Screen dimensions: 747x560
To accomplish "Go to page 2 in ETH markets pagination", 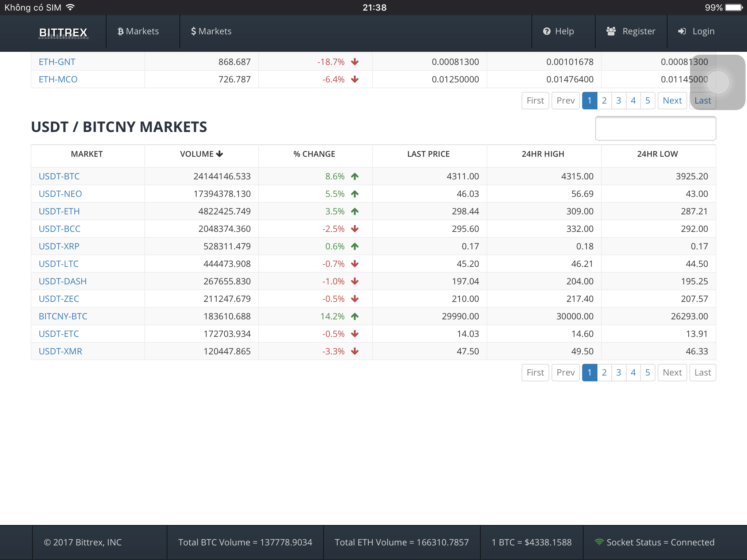I will pos(604,101).
